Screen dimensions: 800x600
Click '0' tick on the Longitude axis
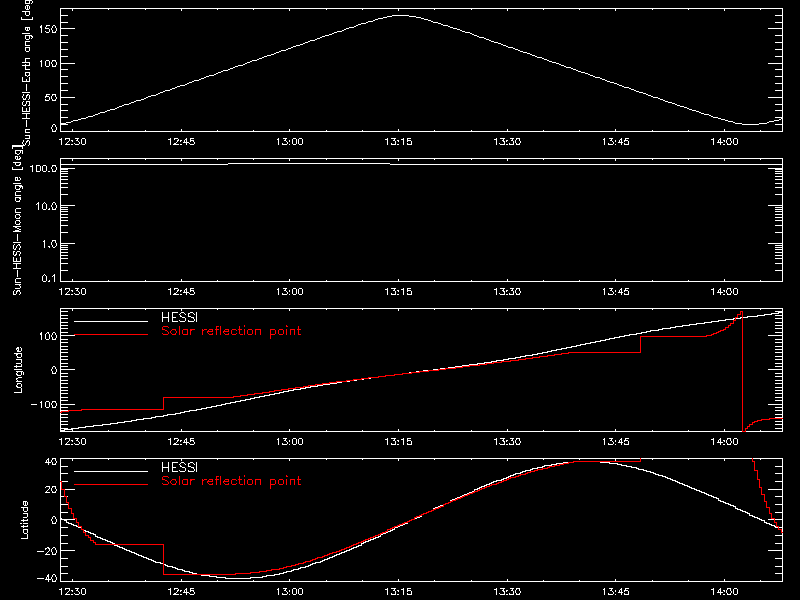(54, 370)
